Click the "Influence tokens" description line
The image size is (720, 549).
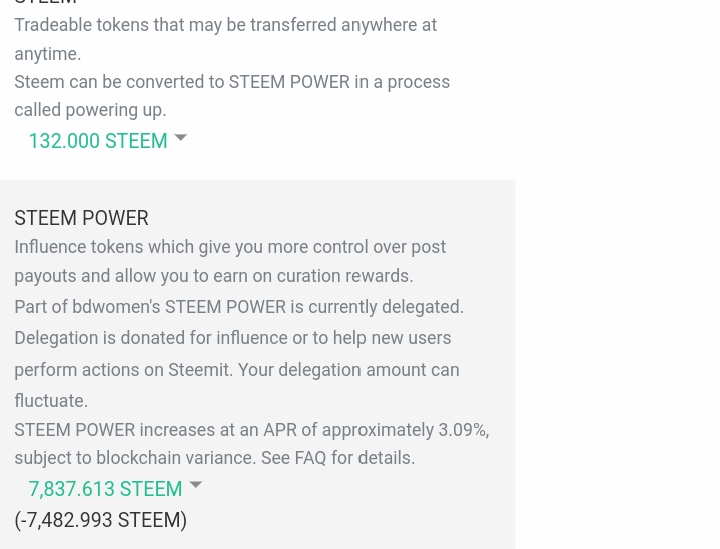pos(230,247)
